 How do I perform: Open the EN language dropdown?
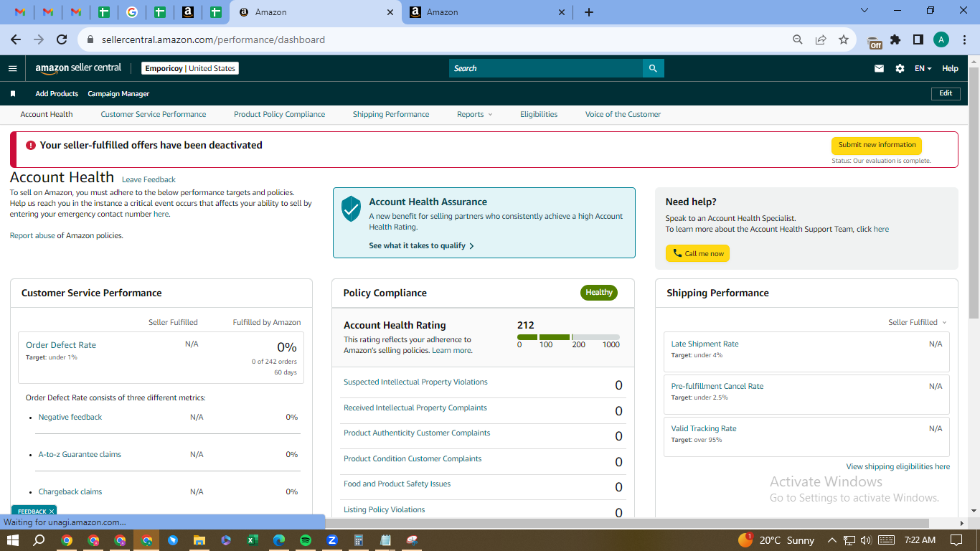[923, 69]
